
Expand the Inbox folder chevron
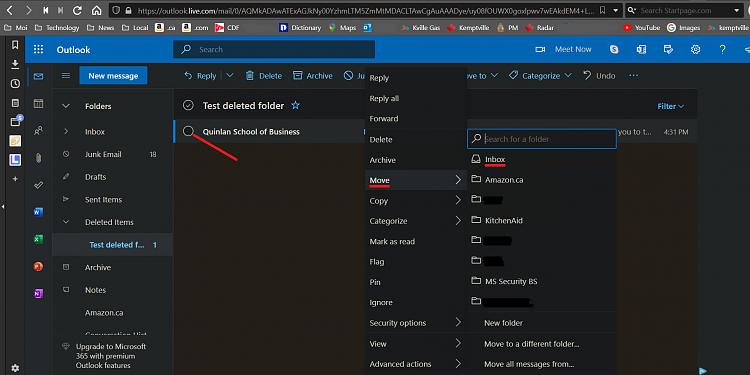pyautogui.click(x=66, y=132)
